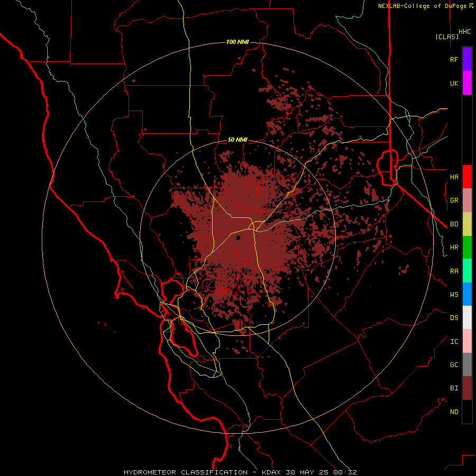The width and height of the screenshot is (476, 476).
Task: Click the 50 NMI range ring label
Action: [237, 140]
